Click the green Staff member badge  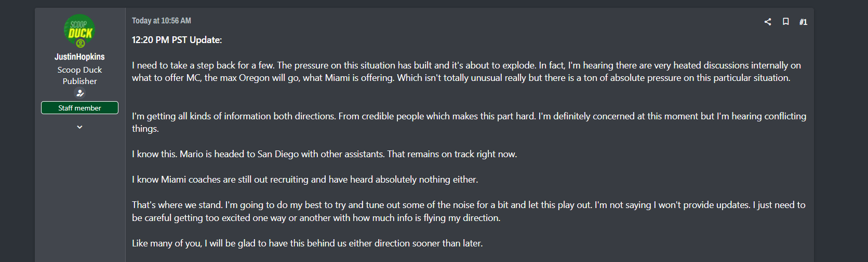(x=79, y=108)
